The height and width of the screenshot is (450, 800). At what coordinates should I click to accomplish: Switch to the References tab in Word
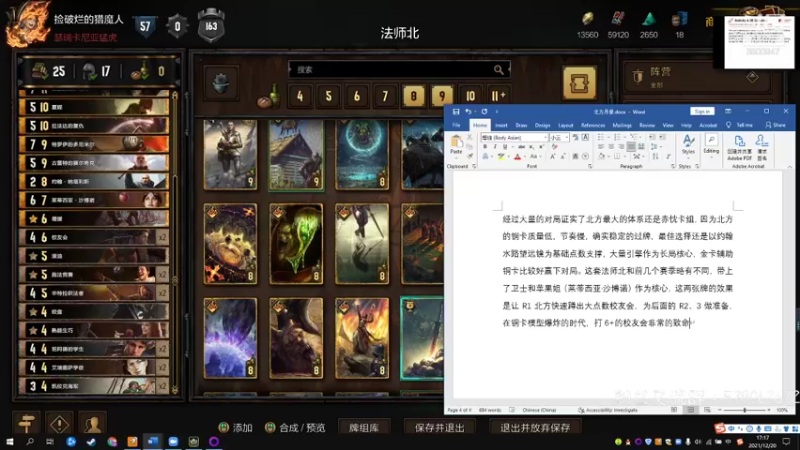tap(593, 125)
